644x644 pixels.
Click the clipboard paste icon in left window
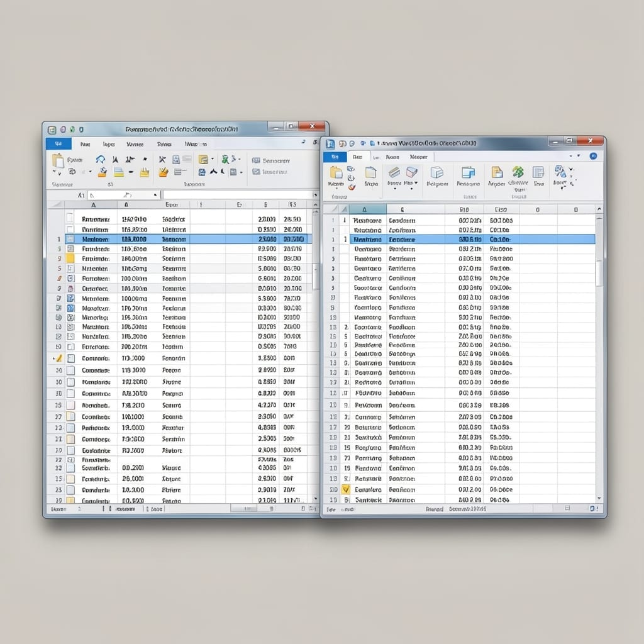pyautogui.click(x=58, y=160)
